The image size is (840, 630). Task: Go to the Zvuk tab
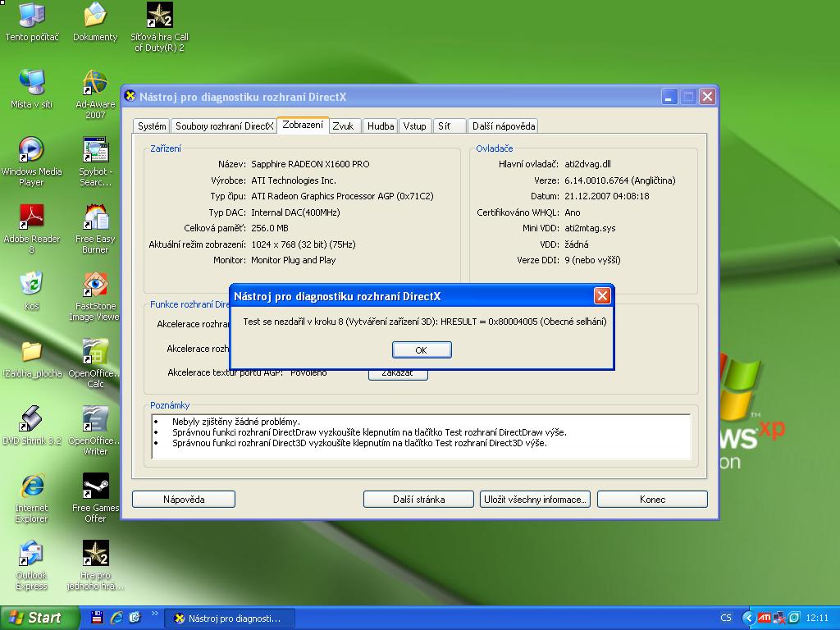tap(343, 126)
